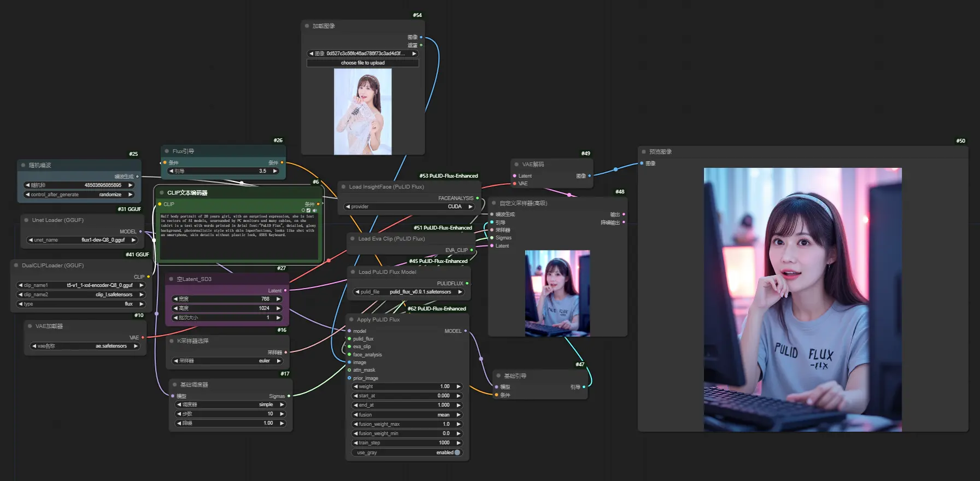
Task: Collapse the Unet Loader (GGUF) node using its title dot
Action: tap(26, 220)
